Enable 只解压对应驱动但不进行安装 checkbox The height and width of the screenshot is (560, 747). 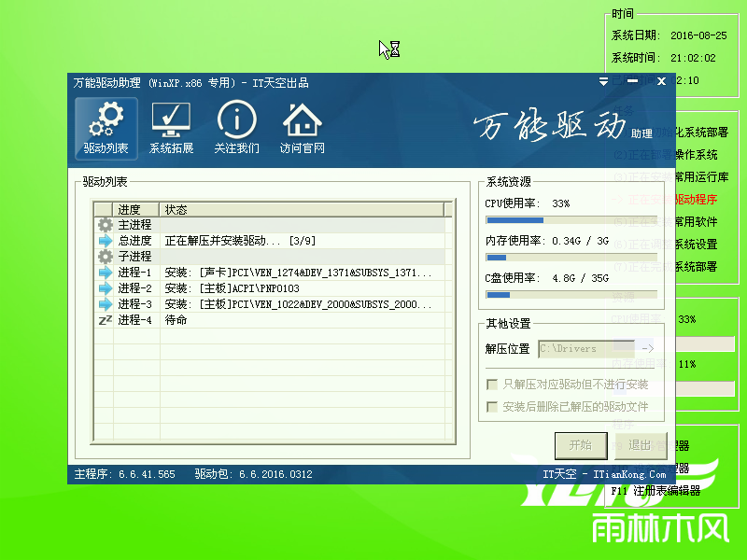pyautogui.click(x=492, y=384)
